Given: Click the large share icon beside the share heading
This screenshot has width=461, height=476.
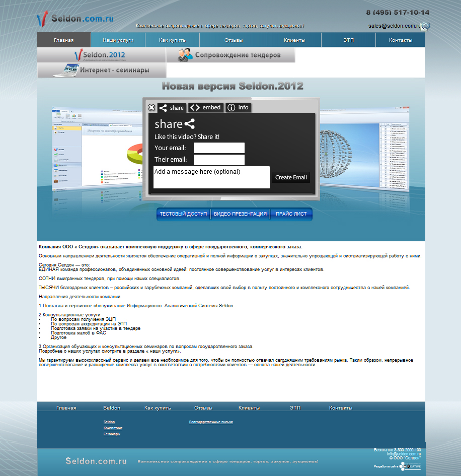Looking at the screenshot, I should (x=189, y=124).
